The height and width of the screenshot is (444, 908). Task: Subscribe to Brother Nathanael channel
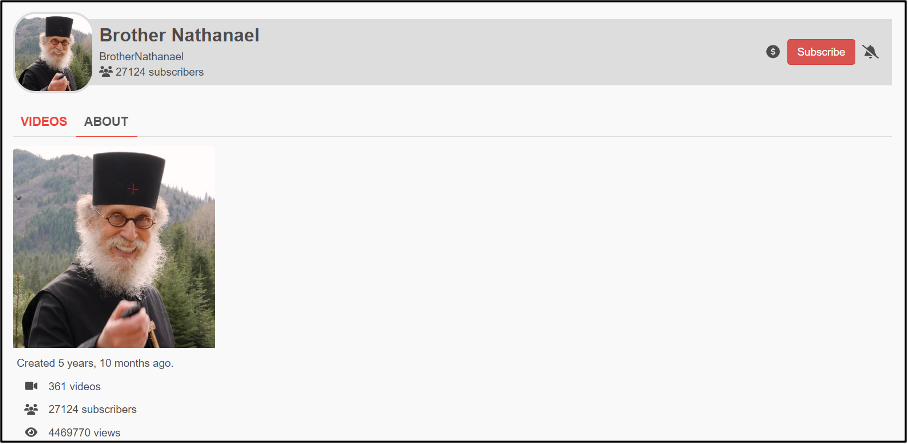tap(821, 52)
